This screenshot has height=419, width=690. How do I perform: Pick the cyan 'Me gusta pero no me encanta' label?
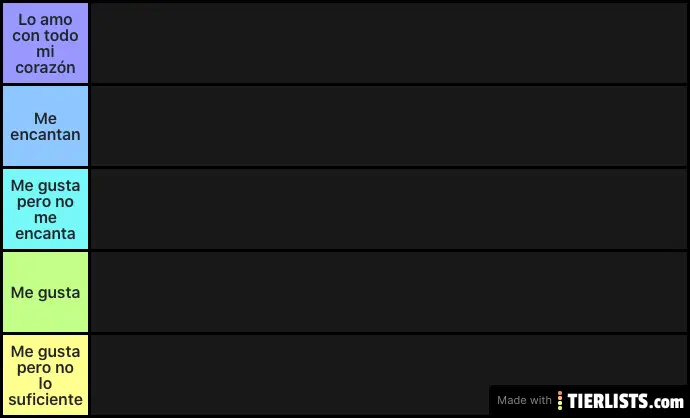tap(45, 209)
